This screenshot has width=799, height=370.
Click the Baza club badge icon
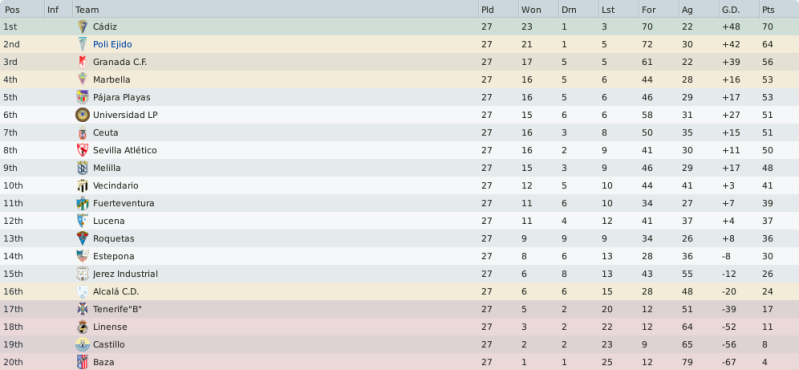pos(83,362)
